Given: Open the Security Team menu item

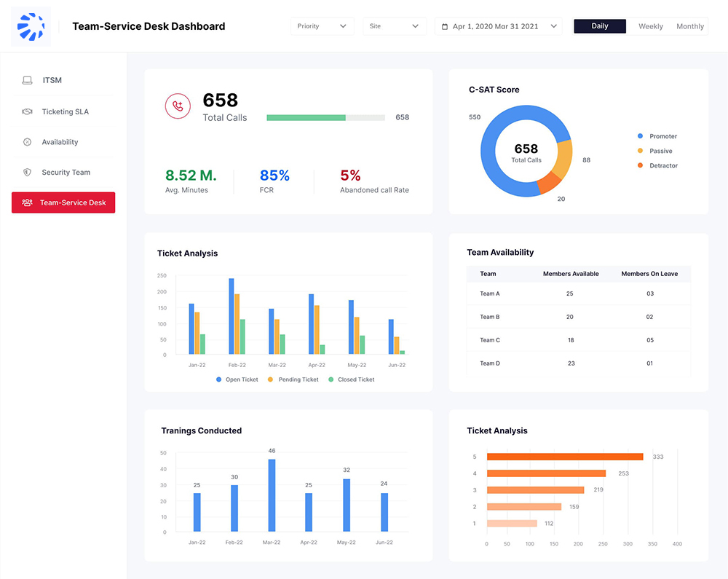Looking at the screenshot, I should [x=66, y=173].
